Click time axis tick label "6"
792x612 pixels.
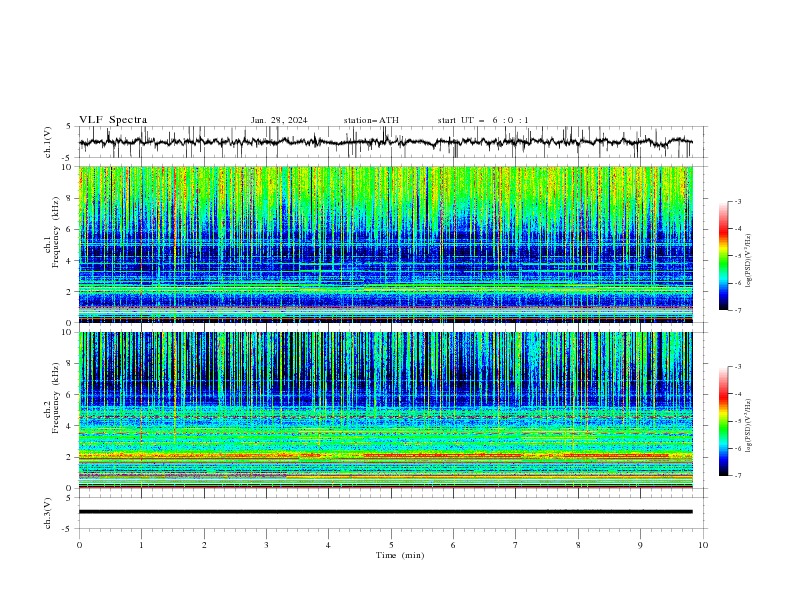point(453,545)
